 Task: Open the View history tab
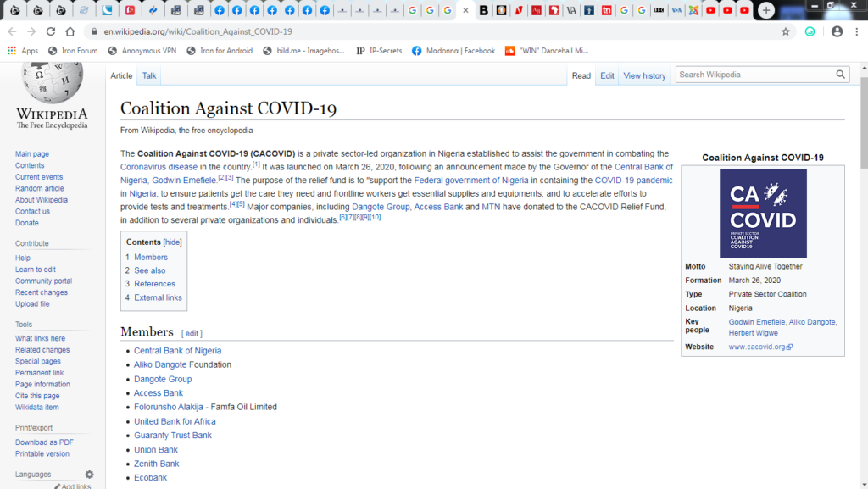point(644,75)
